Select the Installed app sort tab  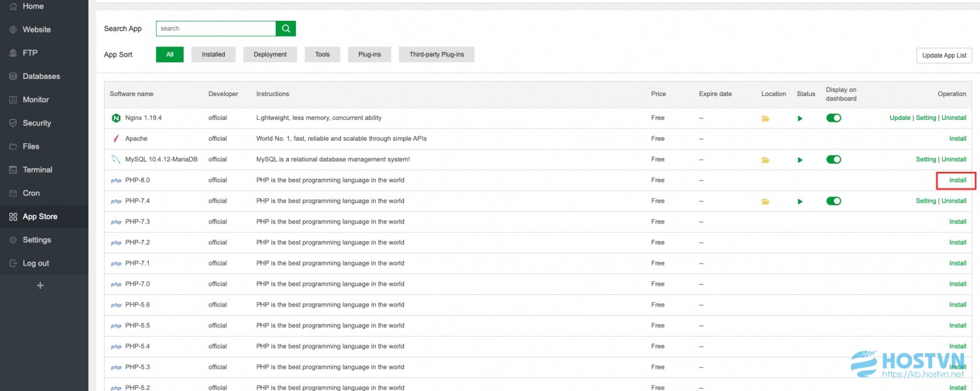213,54
